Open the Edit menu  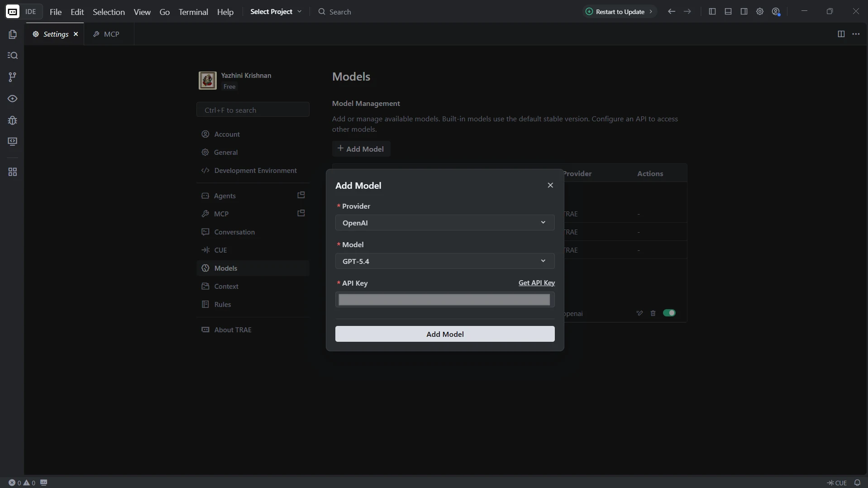tap(77, 12)
